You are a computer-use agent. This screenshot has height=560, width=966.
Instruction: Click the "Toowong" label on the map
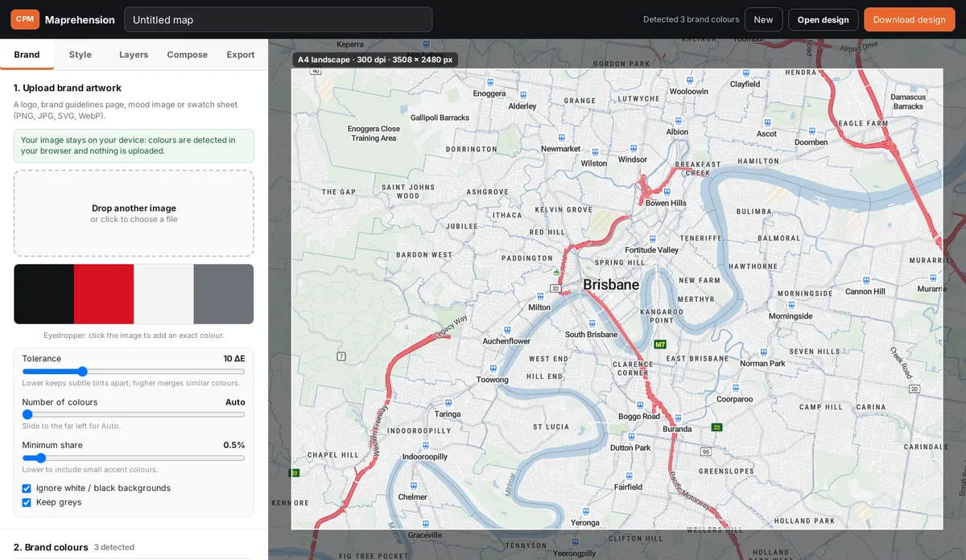492,380
